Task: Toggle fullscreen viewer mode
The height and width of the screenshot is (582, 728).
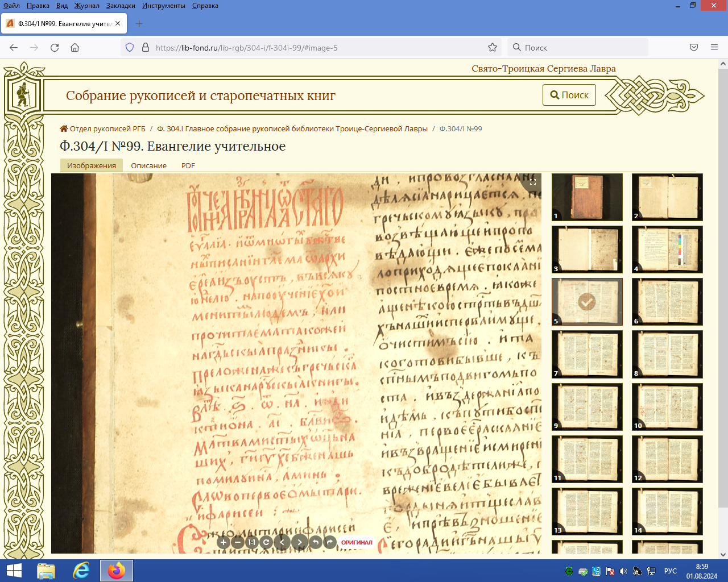Action: tap(532, 182)
